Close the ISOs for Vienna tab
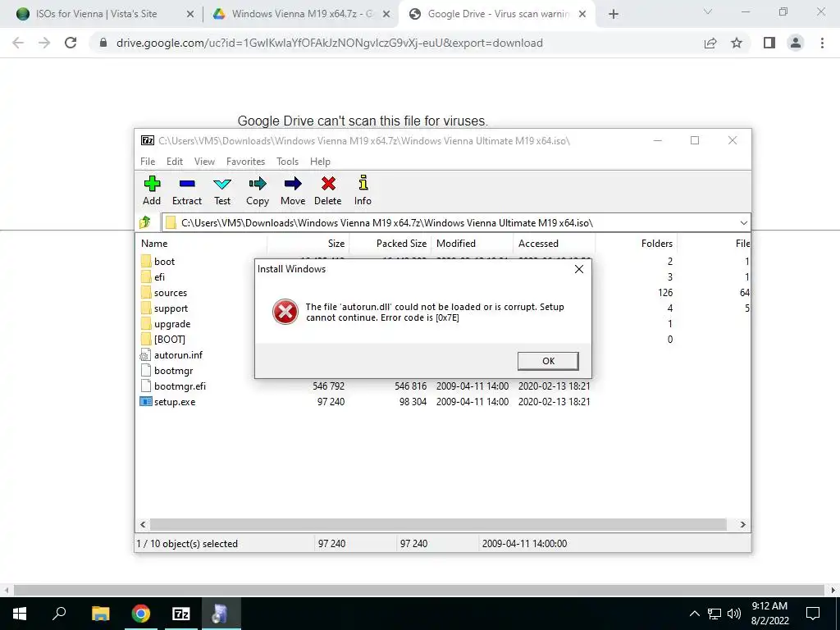 [x=190, y=15]
